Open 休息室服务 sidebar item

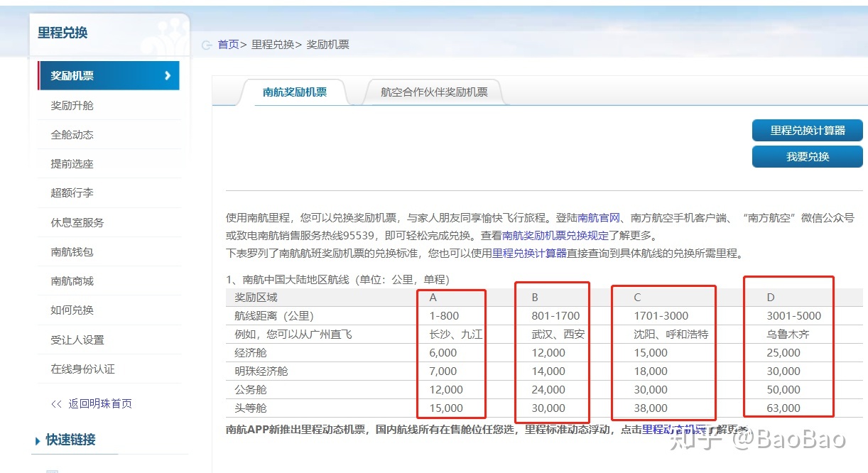coord(77,222)
